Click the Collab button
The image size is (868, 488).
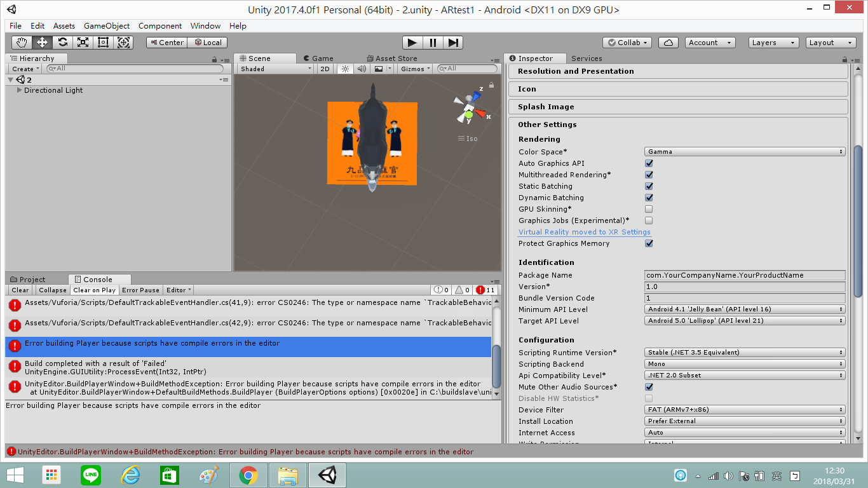627,43
